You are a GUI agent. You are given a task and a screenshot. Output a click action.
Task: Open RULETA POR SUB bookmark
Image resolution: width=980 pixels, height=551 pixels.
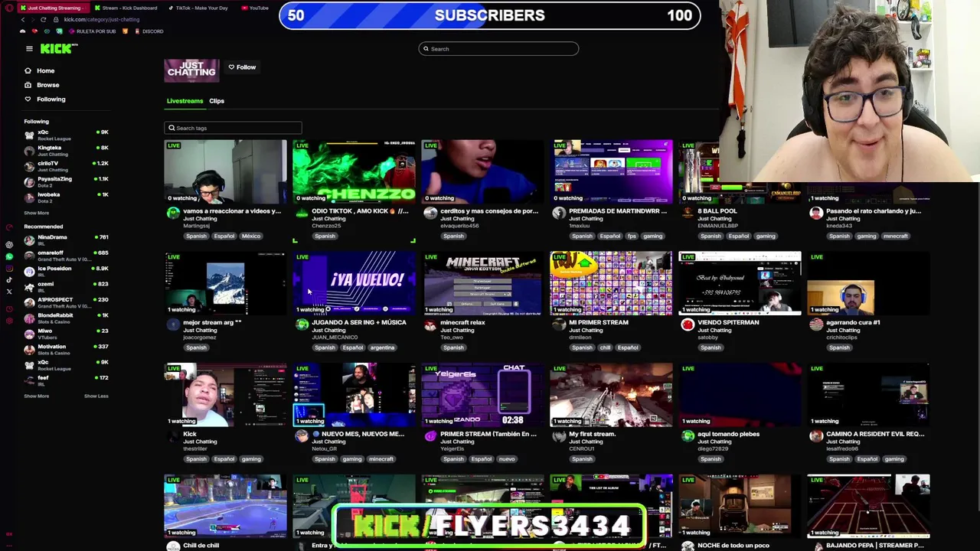click(92, 31)
